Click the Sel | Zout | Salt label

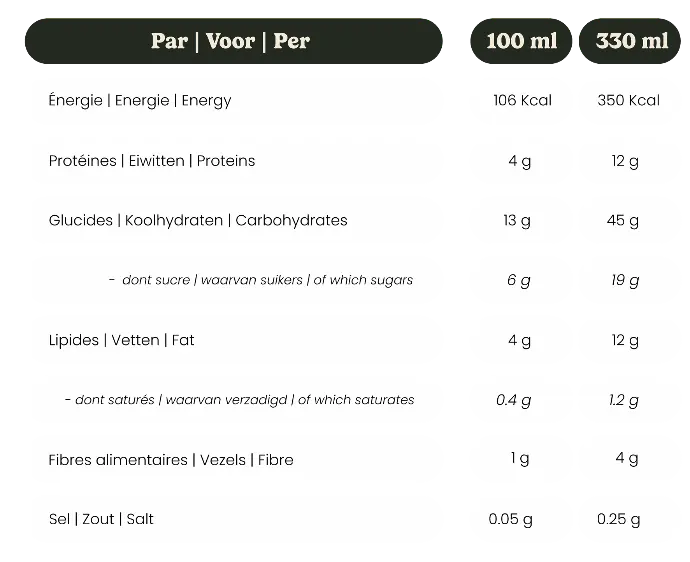click(x=101, y=519)
